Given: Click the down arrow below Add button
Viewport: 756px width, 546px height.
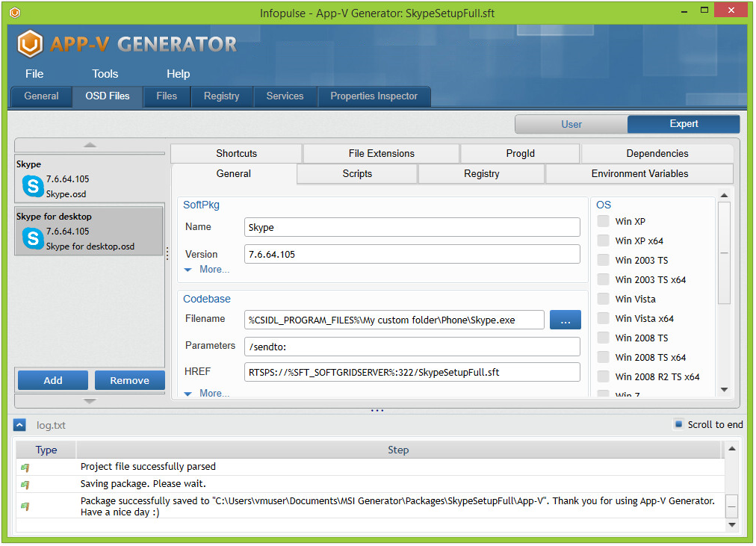Looking at the screenshot, I should pos(90,401).
